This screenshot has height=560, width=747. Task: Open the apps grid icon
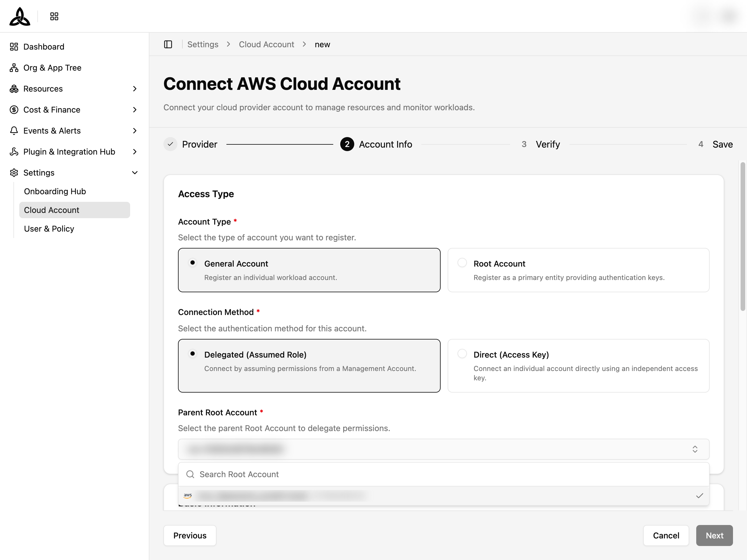coord(54,16)
